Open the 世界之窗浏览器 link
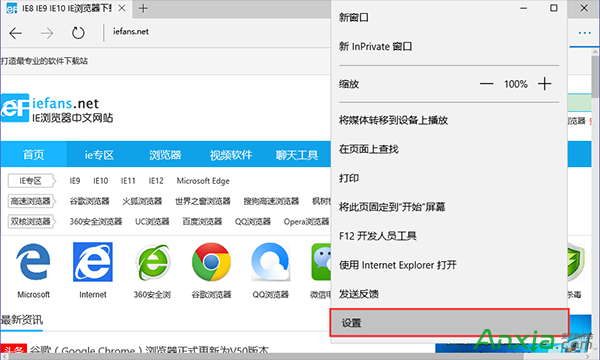Image resolution: width=600 pixels, height=360 pixels. coord(203,201)
